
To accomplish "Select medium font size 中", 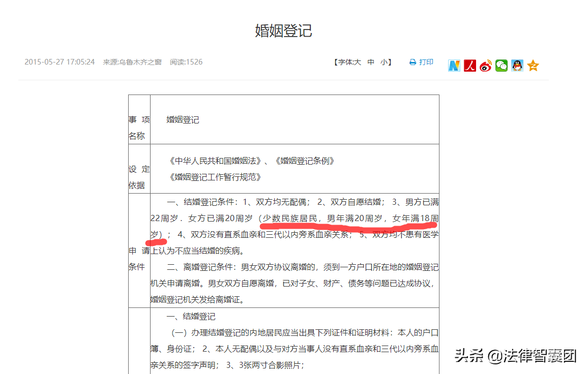I will (x=371, y=61).
